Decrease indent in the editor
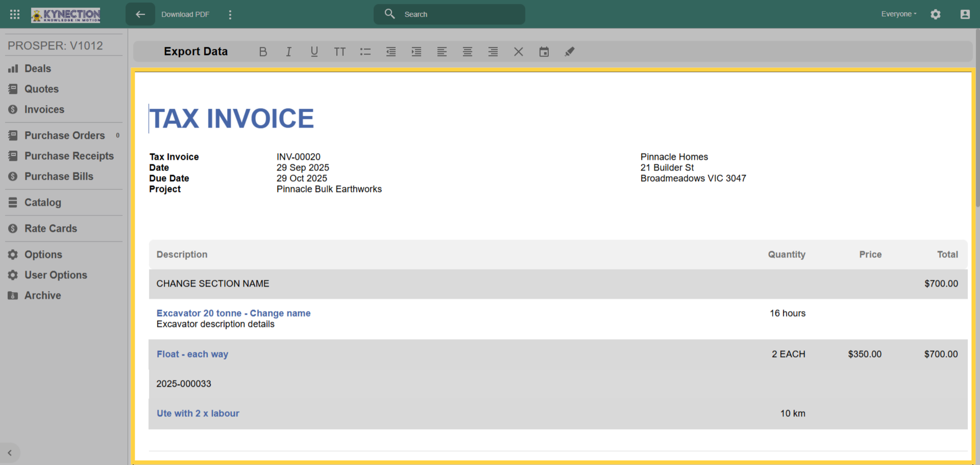This screenshot has height=465, width=980. [x=391, y=51]
